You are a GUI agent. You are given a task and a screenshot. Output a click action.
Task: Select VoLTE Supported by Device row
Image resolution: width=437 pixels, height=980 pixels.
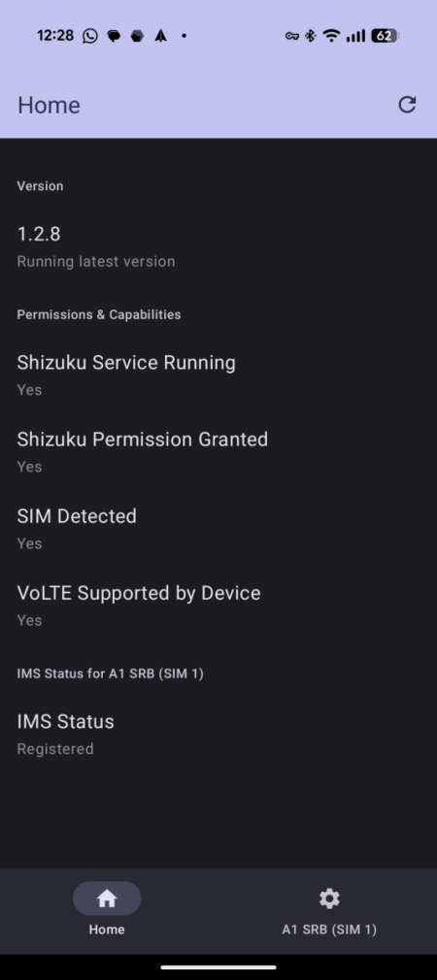click(x=218, y=605)
